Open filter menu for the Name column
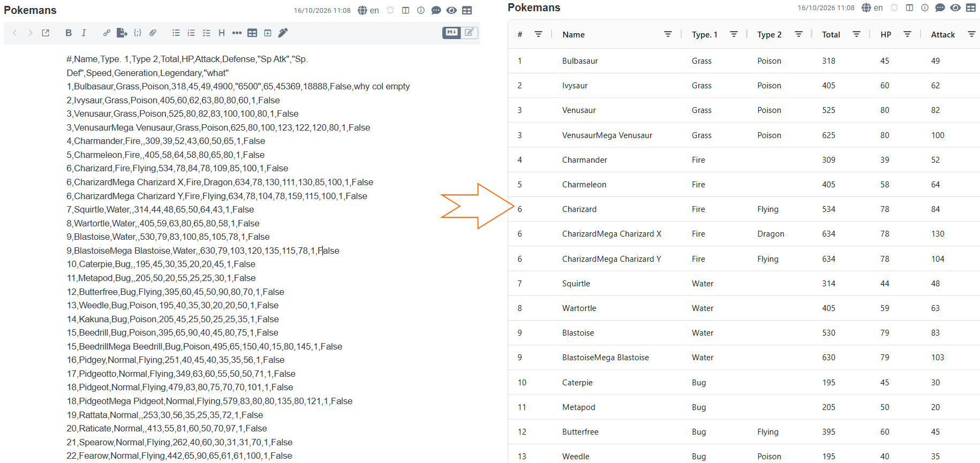This screenshot has width=980, height=463. 668,34
